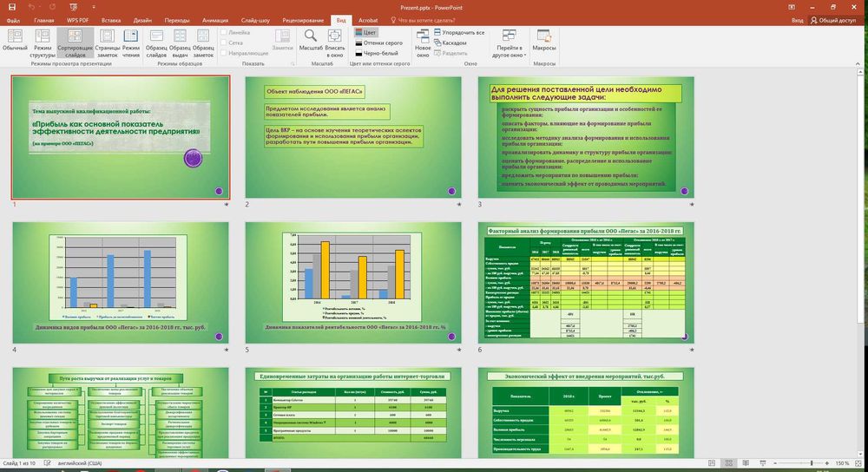This screenshot has height=472, width=868.
Task: Start slideshow from status bar icon
Action: point(763,463)
